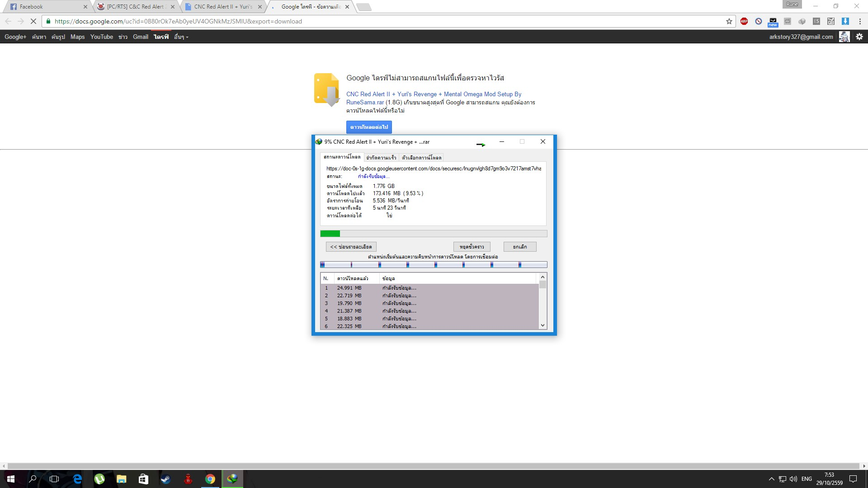The height and width of the screenshot is (488, 868).
Task: Open the ES extension icon
Action: pyautogui.click(x=816, y=21)
